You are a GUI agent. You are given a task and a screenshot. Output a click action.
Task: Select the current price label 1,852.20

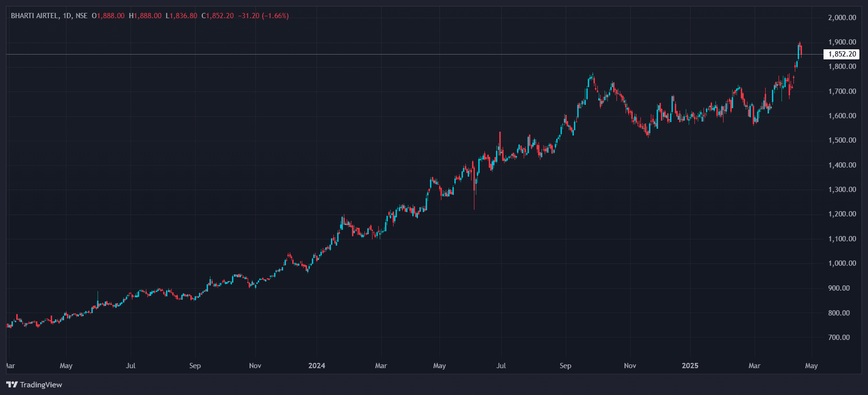coord(842,54)
